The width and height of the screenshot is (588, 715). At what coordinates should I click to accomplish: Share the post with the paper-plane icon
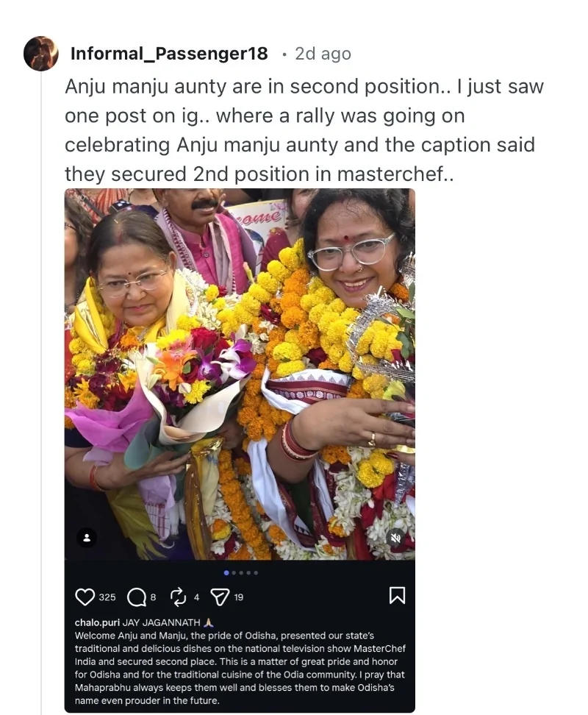(x=220, y=597)
